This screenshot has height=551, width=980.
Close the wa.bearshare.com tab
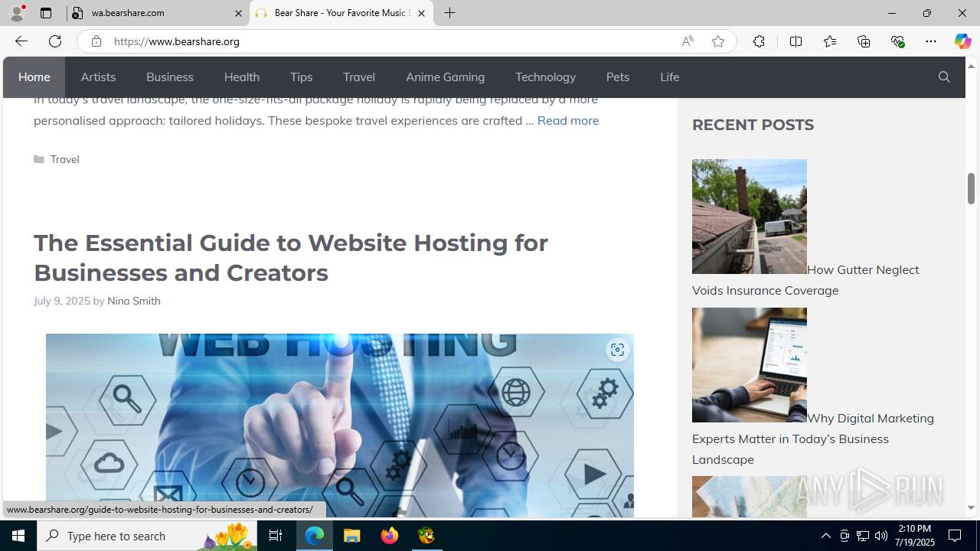(238, 13)
